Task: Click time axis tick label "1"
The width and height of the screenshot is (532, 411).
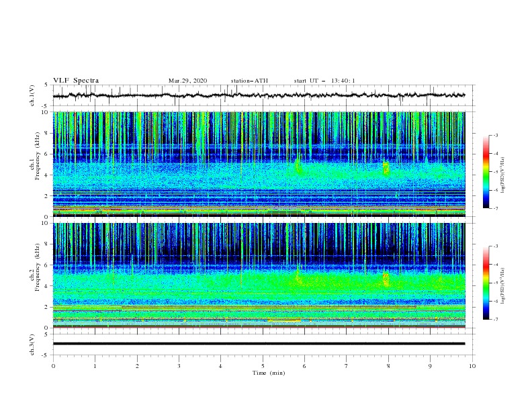Action: [x=95, y=366]
